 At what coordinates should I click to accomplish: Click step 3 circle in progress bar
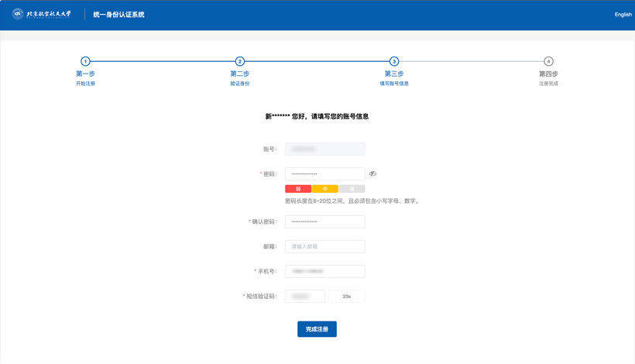(394, 61)
